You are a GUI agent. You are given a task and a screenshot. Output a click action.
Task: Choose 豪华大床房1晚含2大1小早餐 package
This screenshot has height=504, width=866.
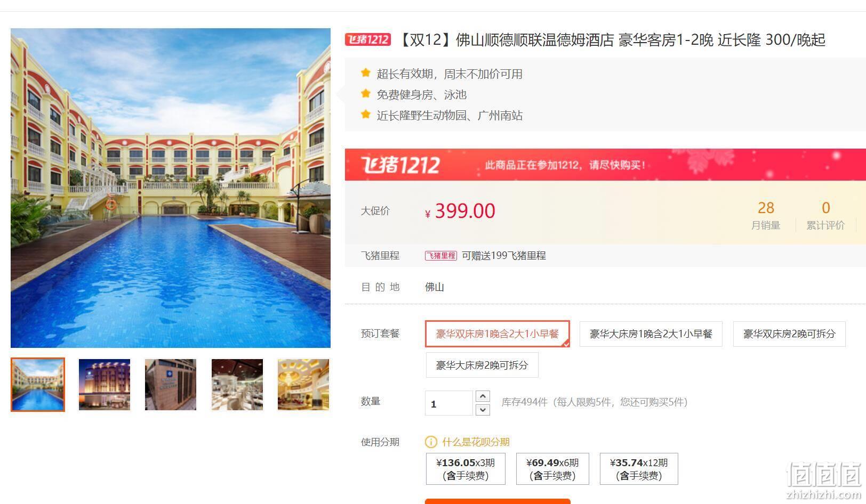pyautogui.click(x=651, y=334)
